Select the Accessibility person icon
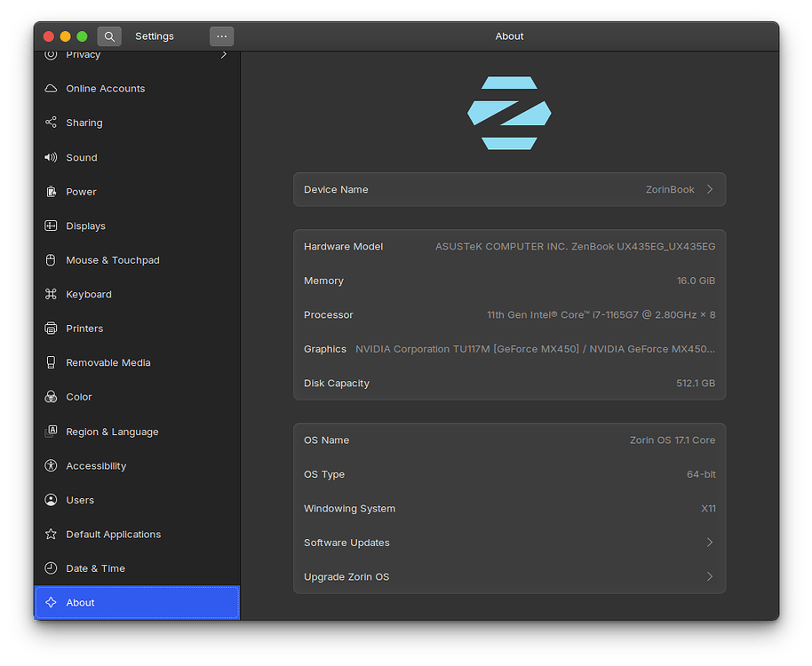Viewport: 812px width, 666px height. pyautogui.click(x=51, y=465)
